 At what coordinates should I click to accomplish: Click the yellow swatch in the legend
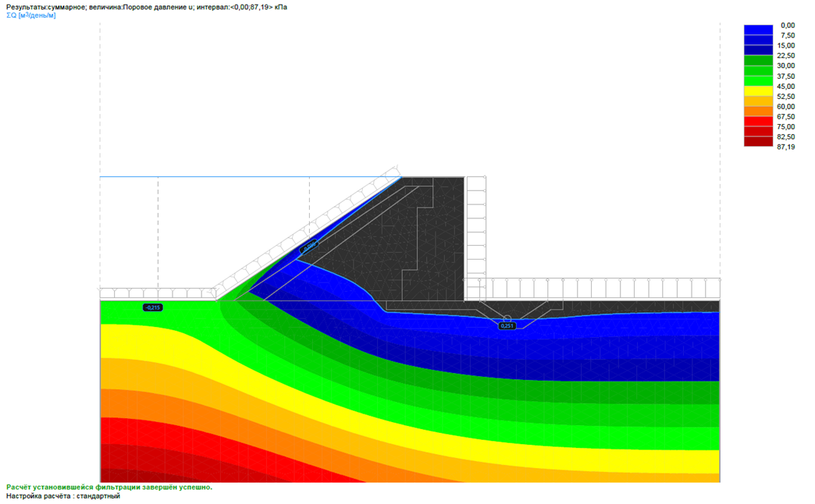click(x=758, y=90)
